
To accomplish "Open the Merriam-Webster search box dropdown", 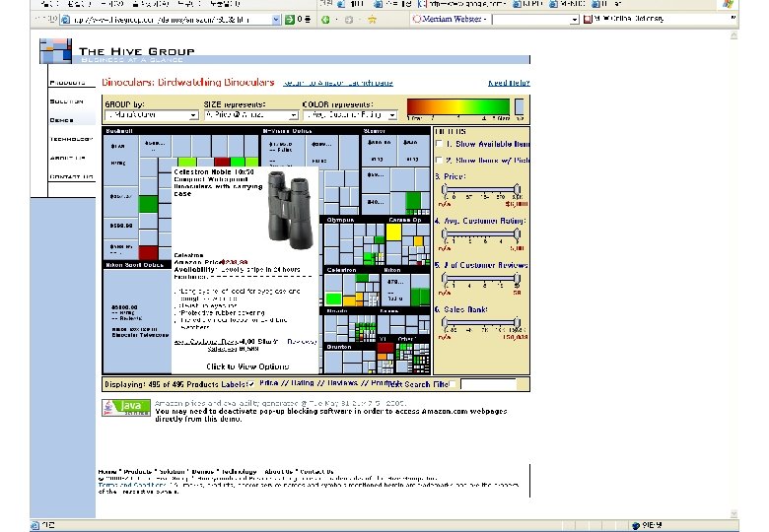I will pyautogui.click(x=575, y=20).
